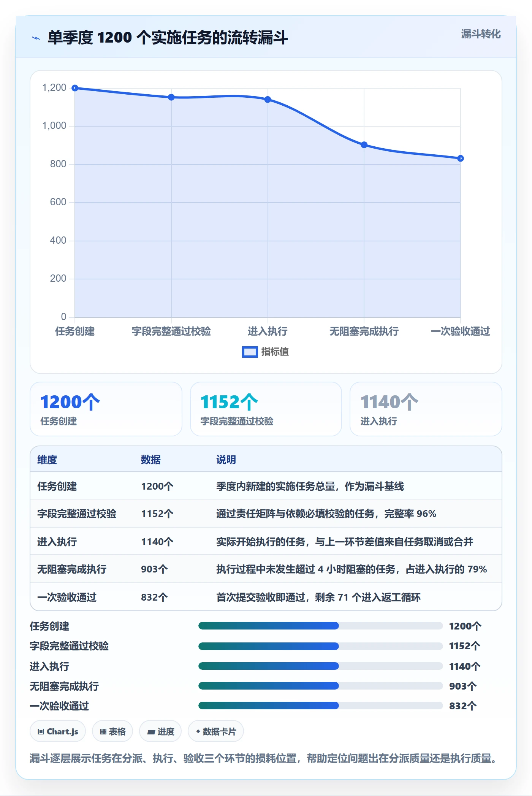Click the 进入执行 x-axis label

268,331
